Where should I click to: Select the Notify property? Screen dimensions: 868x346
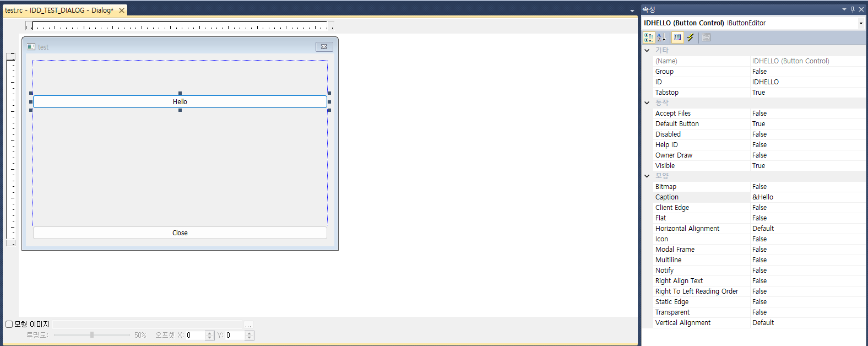pos(759,271)
